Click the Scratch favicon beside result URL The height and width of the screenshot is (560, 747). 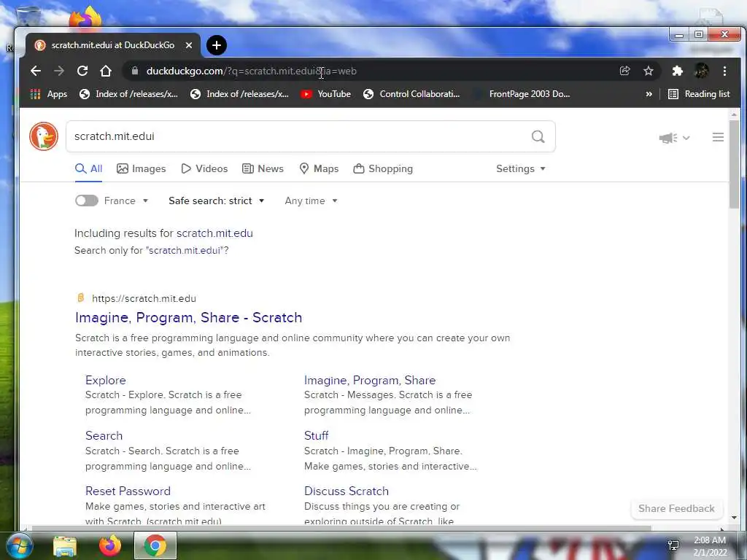(80, 298)
